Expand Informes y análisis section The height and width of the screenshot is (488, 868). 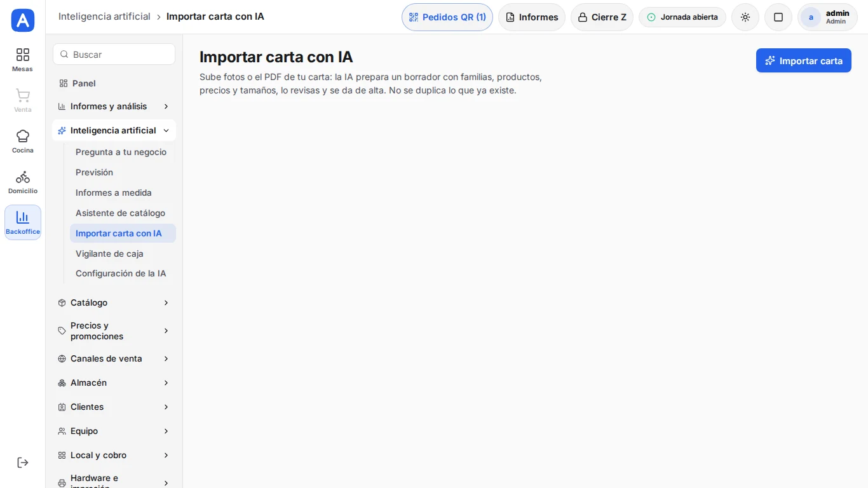click(x=114, y=106)
